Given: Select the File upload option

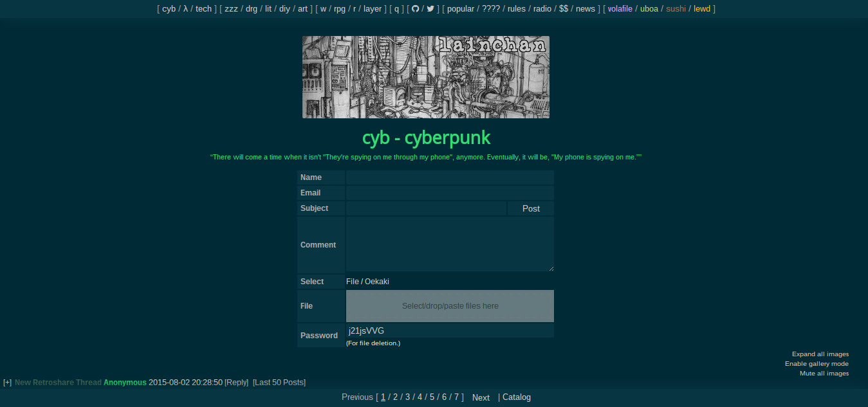Looking at the screenshot, I should click(352, 282).
